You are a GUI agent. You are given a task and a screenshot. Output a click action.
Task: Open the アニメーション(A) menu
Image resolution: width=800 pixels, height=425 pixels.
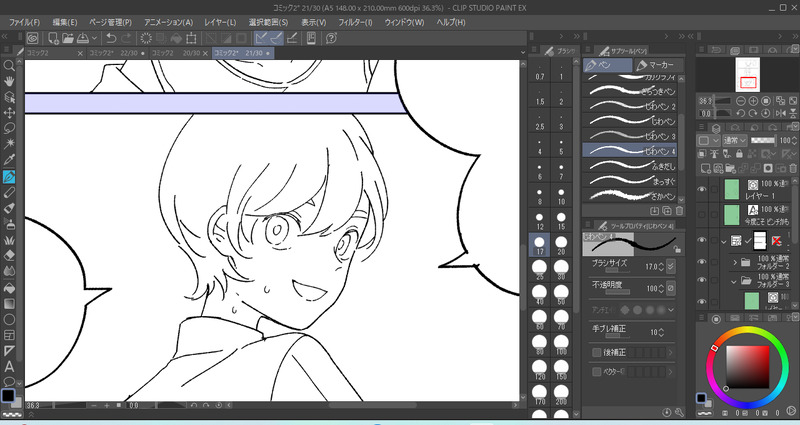[168, 22]
